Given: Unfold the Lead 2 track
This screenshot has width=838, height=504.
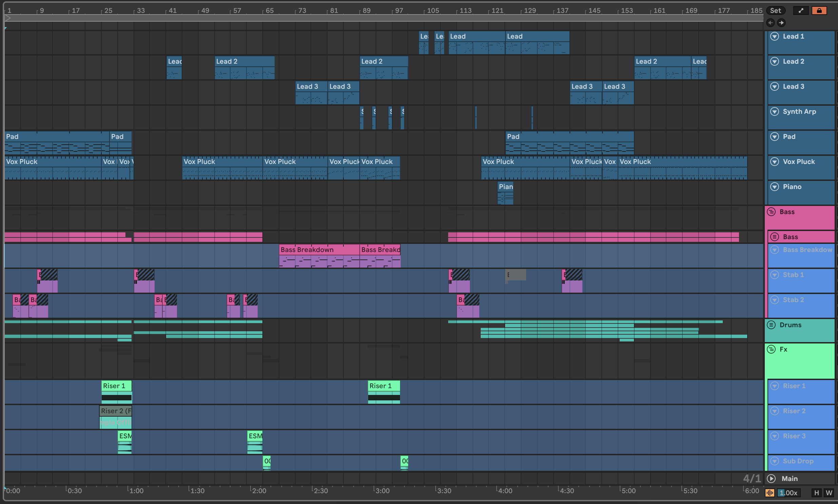Looking at the screenshot, I should click(x=775, y=61).
